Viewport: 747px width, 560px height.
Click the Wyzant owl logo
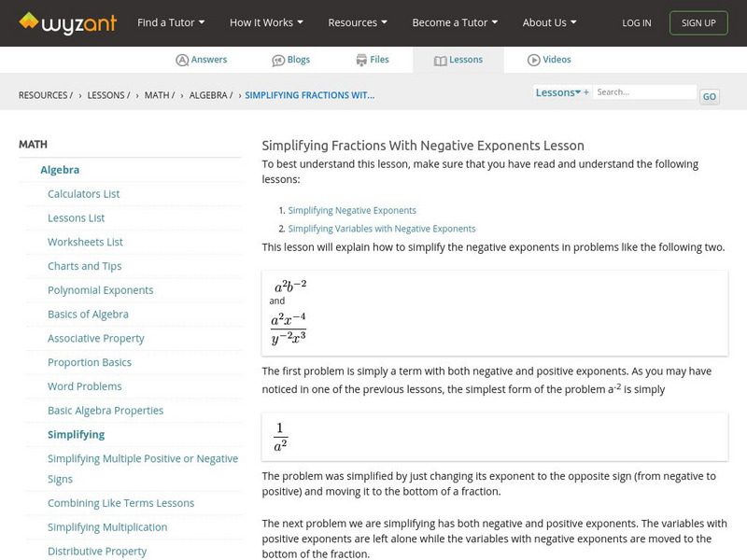tap(29, 21)
